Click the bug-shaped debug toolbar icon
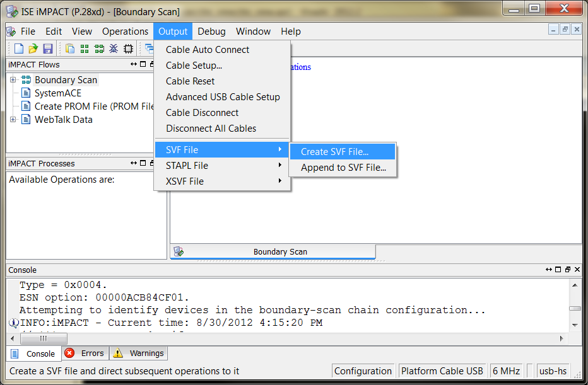 click(x=114, y=49)
